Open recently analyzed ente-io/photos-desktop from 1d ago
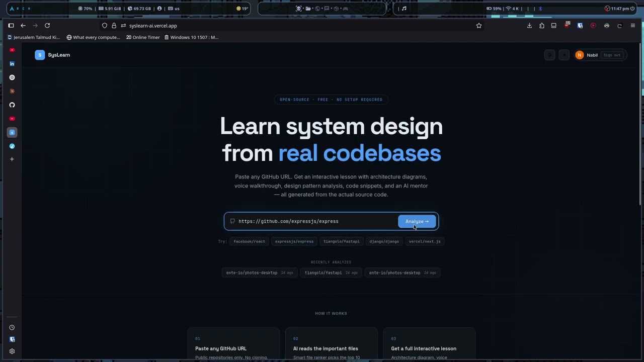Viewport: 644px width, 362px height. point(260,273)
